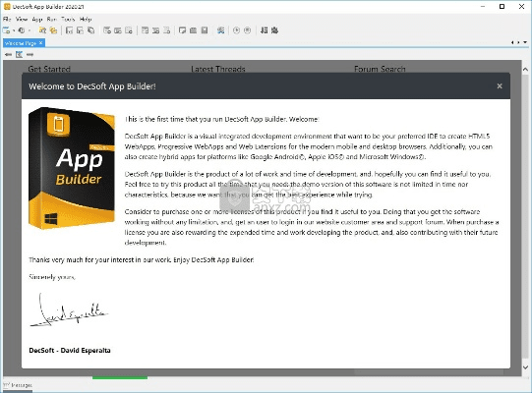Open the dropdown arrow beside New app icon
Image resolution: width=532 pixels, height=393 pixels.
pyautogui.click(x=14, y=30)
